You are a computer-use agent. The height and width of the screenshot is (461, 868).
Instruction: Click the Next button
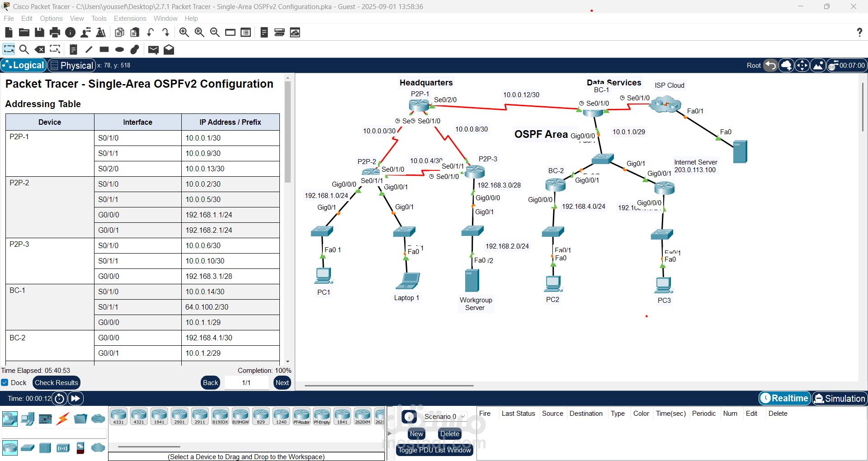[282, 382]
